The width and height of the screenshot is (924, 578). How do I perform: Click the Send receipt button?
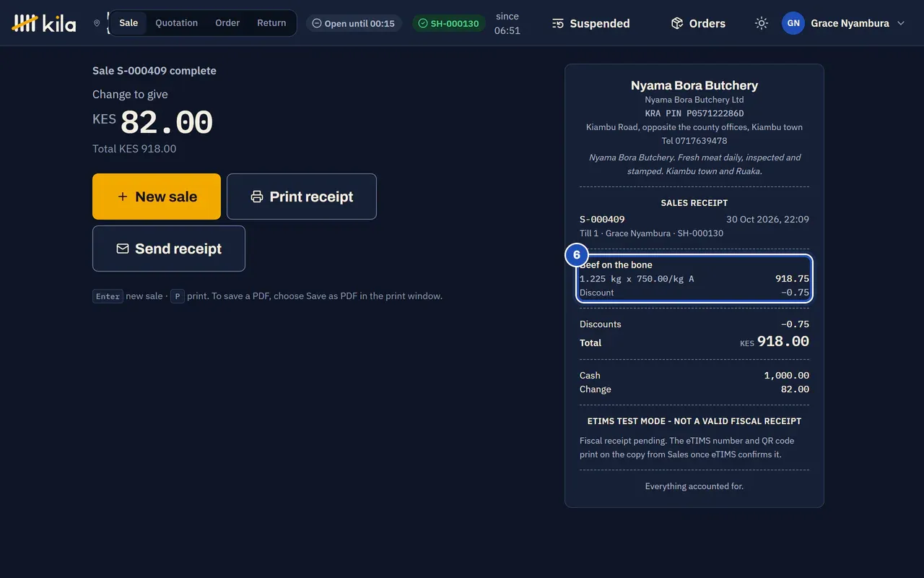[169, 249]
